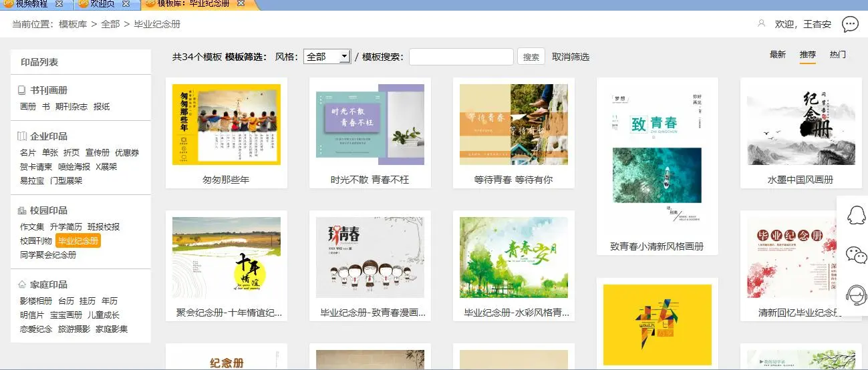The width and height of the screenshot is (868, 370).
Task: Select 年历 category
Action: [110, 301]
